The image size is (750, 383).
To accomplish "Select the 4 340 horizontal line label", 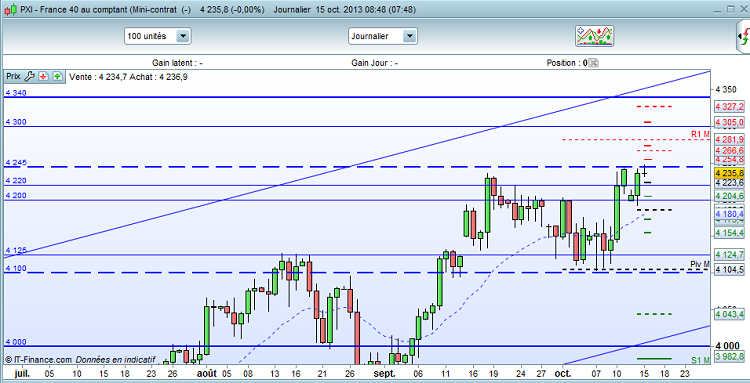I will pos(15,93).
